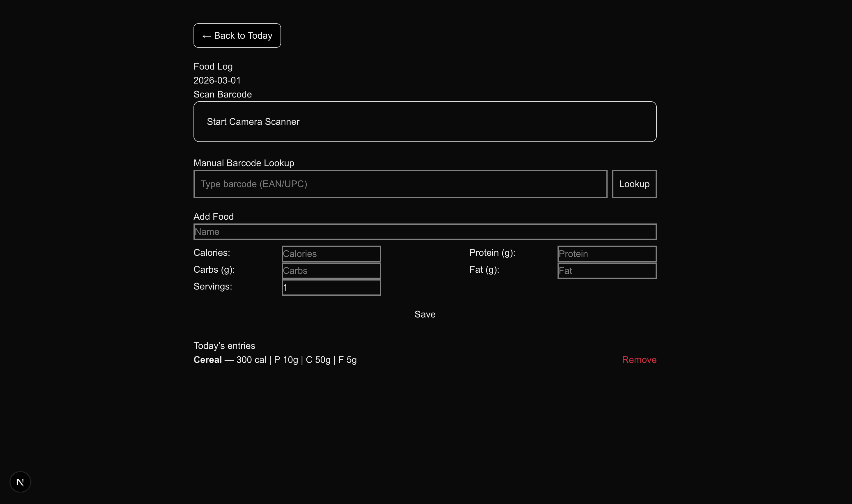
Task: Click the Servings label
Action: click(x=213, y=287)
